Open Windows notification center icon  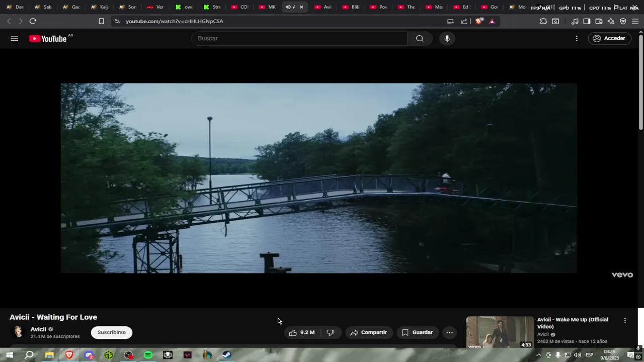(x=630, y=355)
